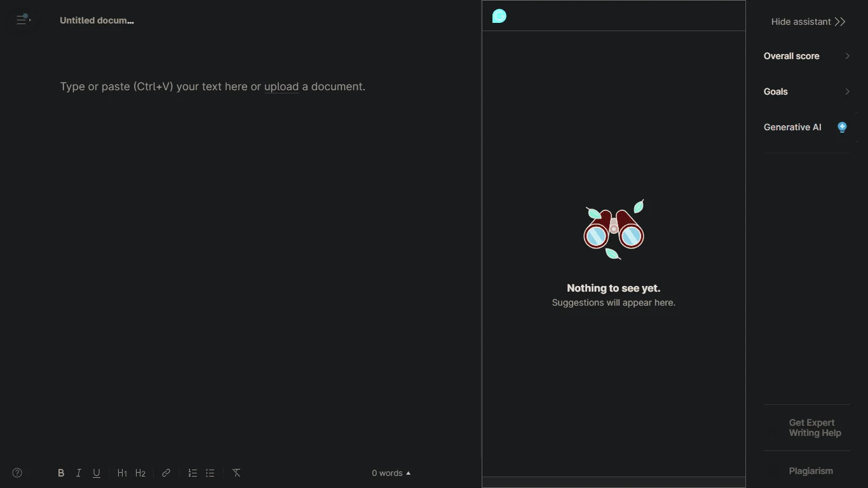Expand the Overall score section

pyautogui.click(x=806, y=56)
